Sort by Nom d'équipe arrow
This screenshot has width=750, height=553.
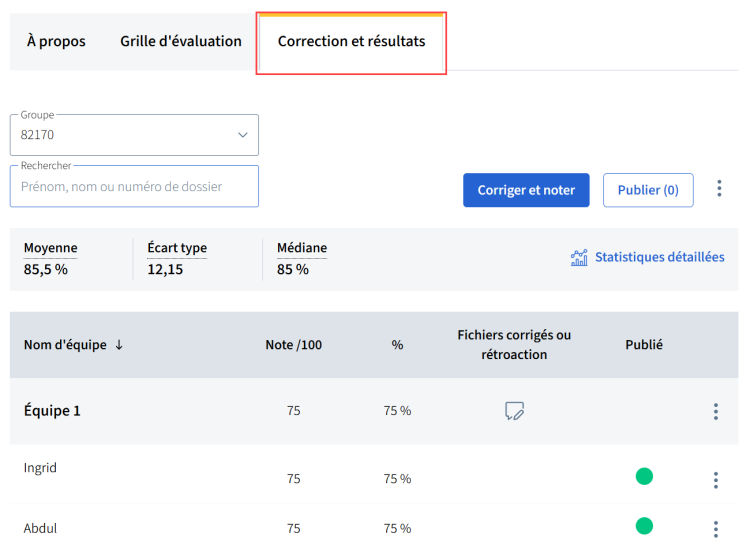[x=119, y=345]
